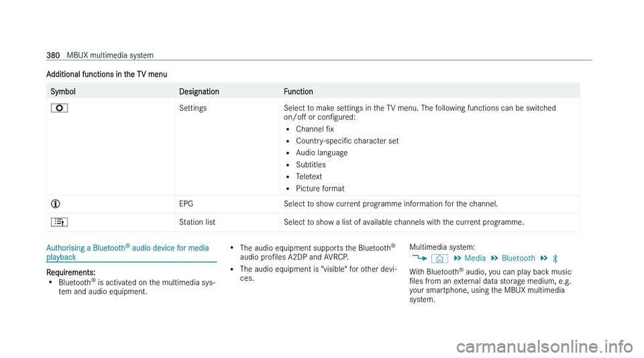Image resolution: width=644 pixels, height=358 pixels.
Task: Select Bluetooth in the navigation path
Action: point(519,258)
